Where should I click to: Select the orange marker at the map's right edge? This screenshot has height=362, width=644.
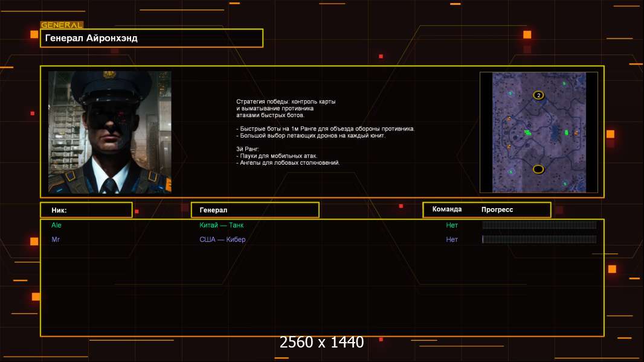point(576,133)
